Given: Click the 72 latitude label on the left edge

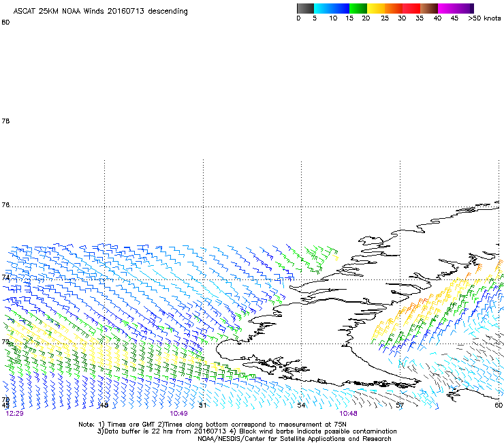Looking at the screenshot, I should coord(5,341).
